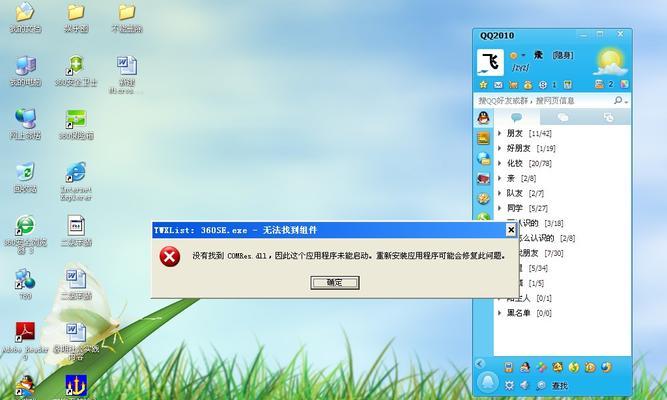This screenshot has width=667, height=400.
Task: Select the [5/34] contact group row
Action: [574, 268]
